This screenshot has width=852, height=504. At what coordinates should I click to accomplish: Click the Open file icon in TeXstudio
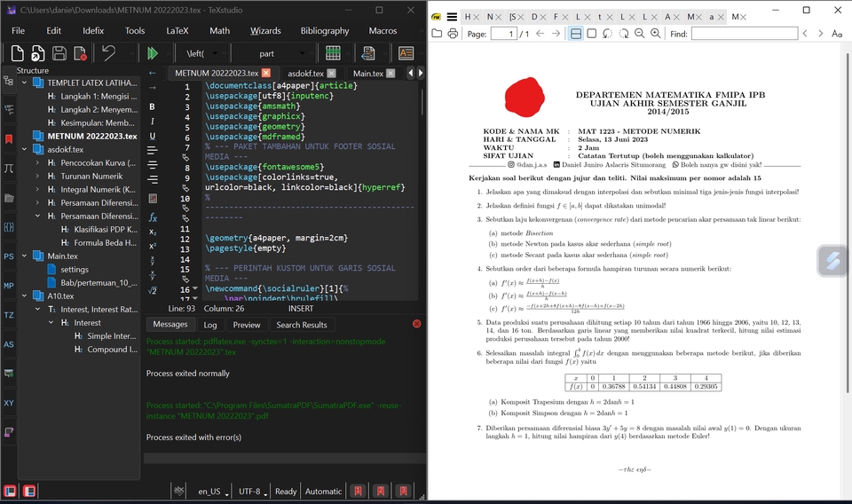click(x=37, y=53)
